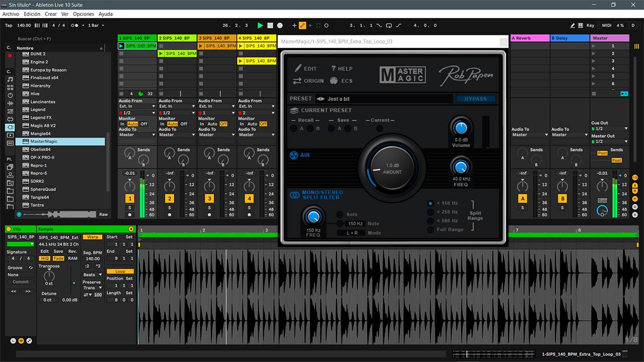Show the Sounds category in the browser
The width and height of the screenshot is (644, 362).
pos(10,79)
